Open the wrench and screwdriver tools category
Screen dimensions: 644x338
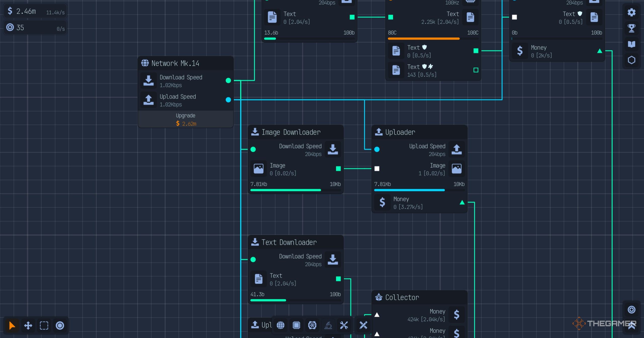pyautogui.click(x=344, y=325)
